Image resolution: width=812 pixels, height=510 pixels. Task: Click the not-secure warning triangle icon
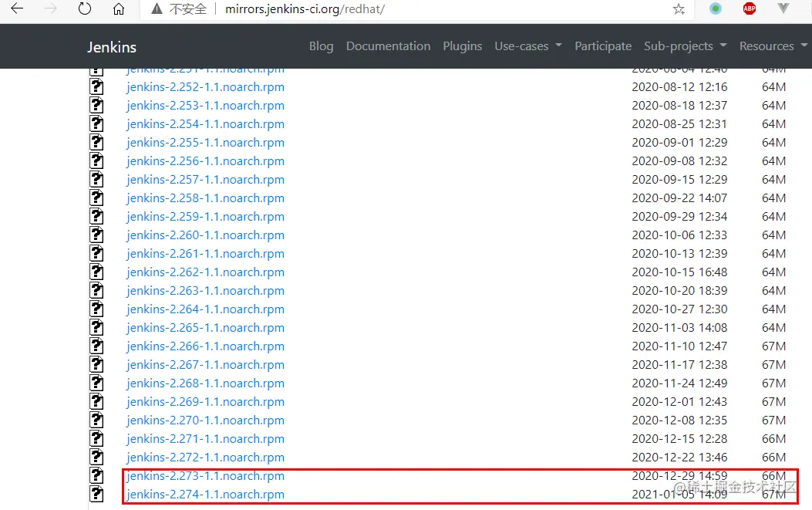[x=157, y=8]
